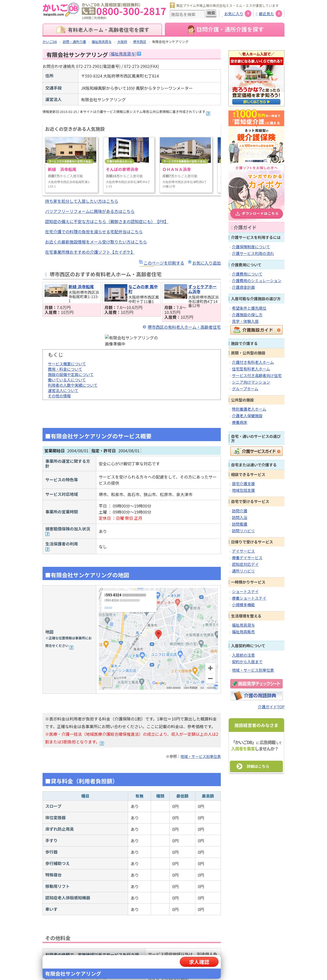Click the red 求人確認 button
This screenshot has height=980, width=327.
(199, 962)
